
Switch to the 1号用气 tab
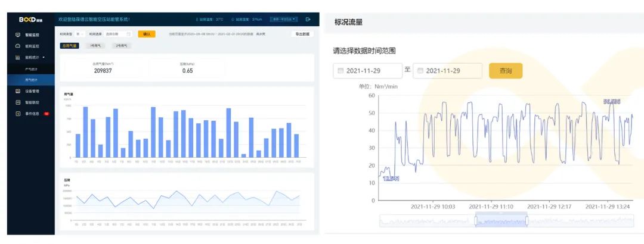(95, 45)
